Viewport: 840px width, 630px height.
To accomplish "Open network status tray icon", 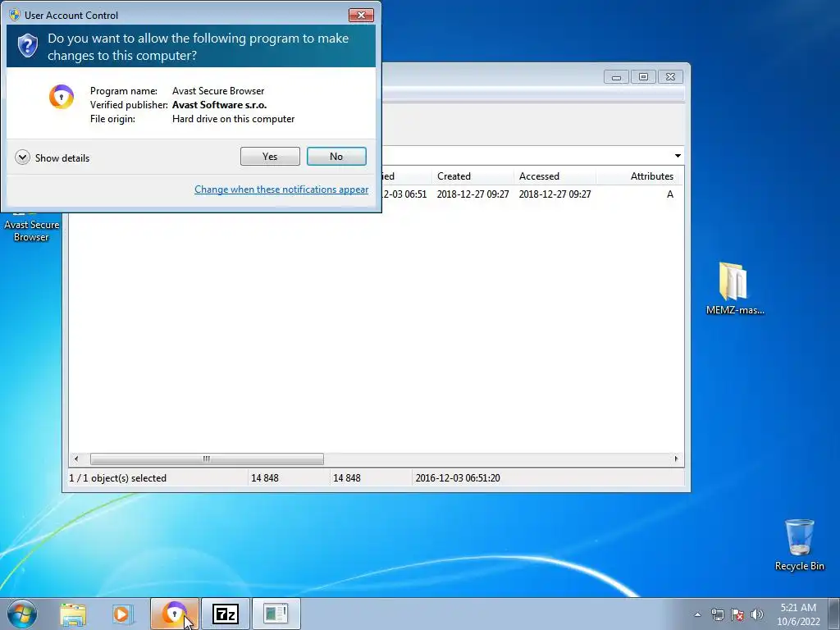I will (x=717, y=614).
